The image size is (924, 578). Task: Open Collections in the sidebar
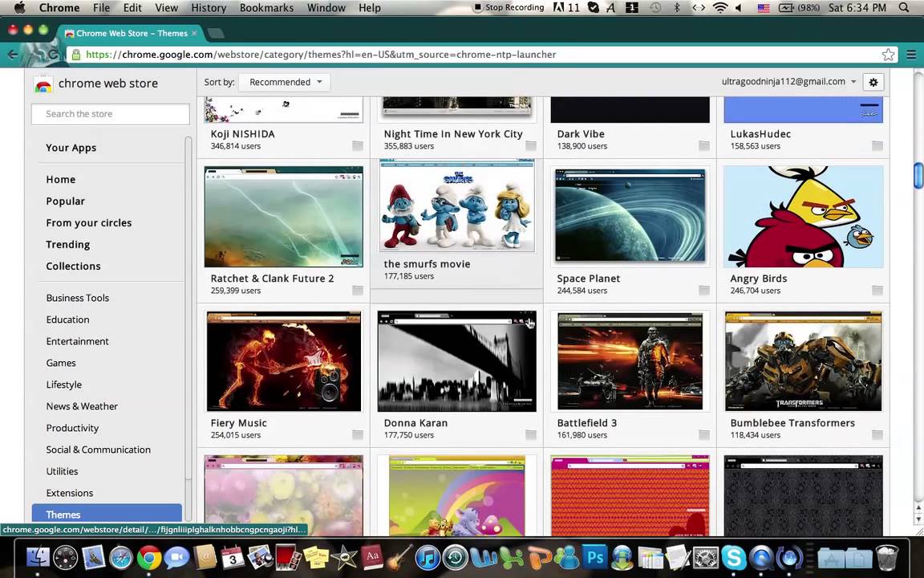73,266
